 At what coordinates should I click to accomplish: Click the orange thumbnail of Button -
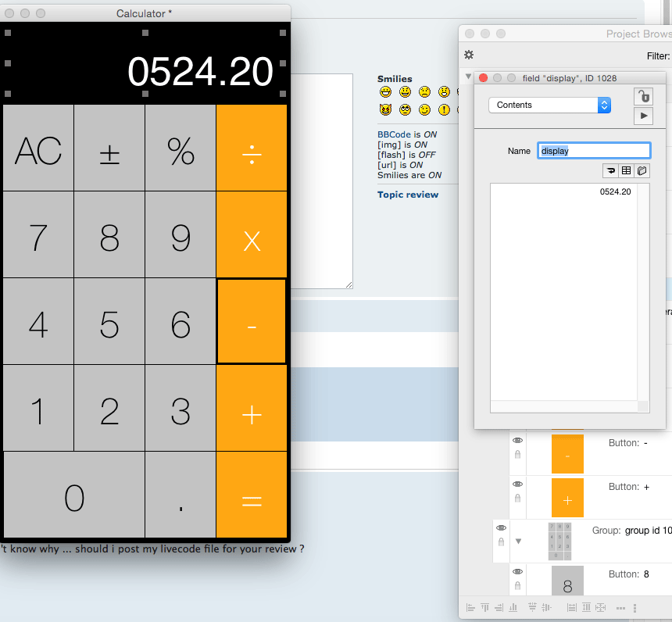[x=567, y=454]
